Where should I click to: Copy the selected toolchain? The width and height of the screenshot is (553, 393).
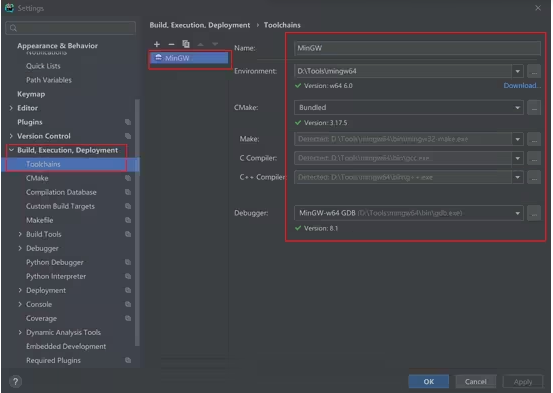click(186, 44)
